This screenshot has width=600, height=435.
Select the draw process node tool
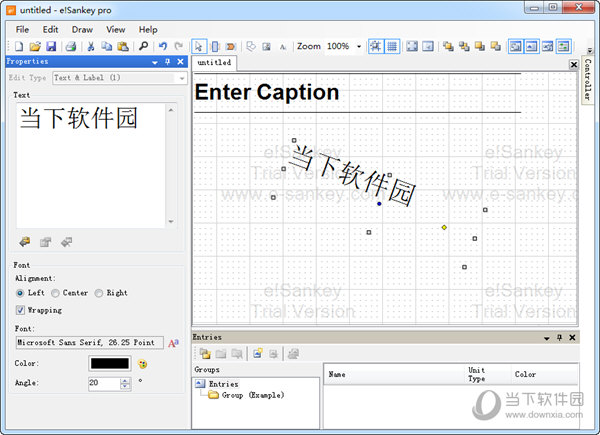[215, 47]
